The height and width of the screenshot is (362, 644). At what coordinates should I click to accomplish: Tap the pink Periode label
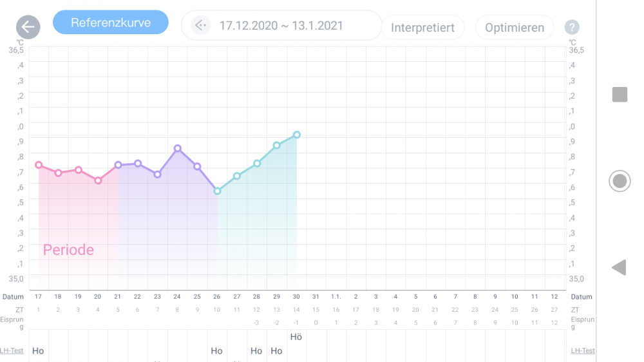click(68, 250)
